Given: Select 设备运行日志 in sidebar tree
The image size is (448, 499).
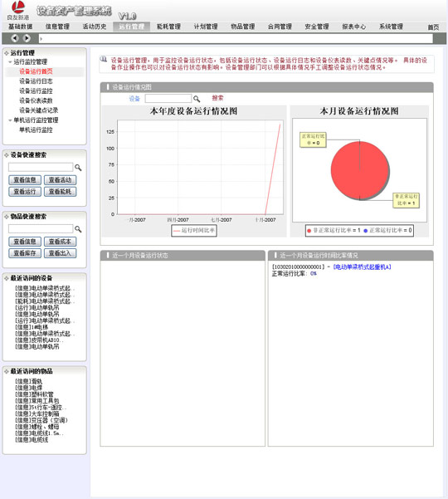Looking at the screenshot, I should pyautogui.click(x=36, y=81).
